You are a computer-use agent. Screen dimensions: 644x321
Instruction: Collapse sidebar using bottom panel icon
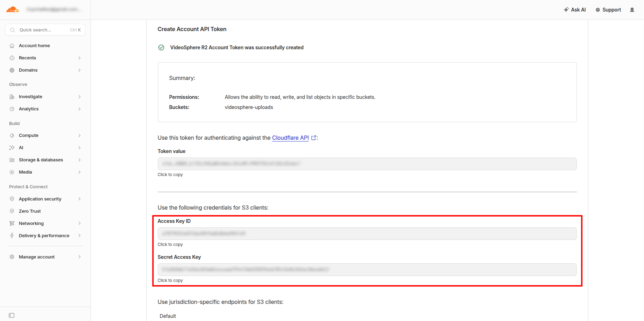click(12, 315)
